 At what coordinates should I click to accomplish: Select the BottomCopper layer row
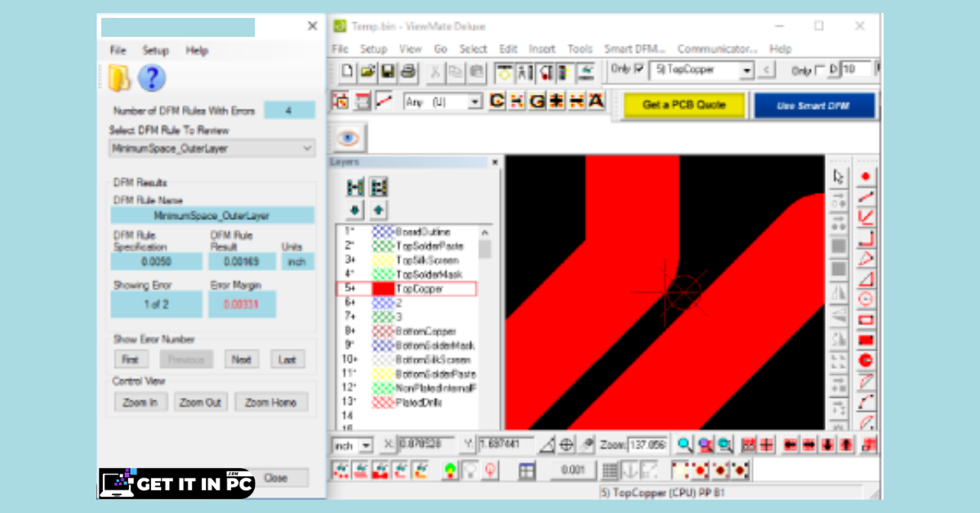(407, 331)
